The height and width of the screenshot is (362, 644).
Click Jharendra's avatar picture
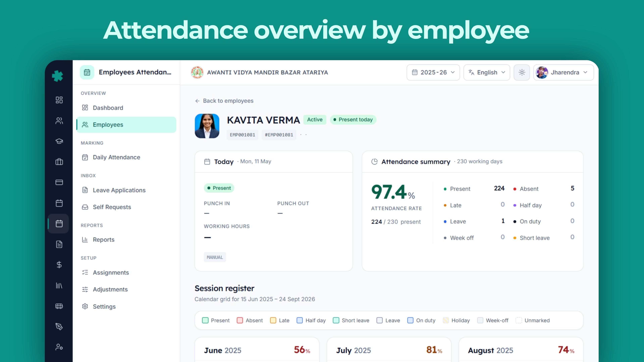(542, 72)
